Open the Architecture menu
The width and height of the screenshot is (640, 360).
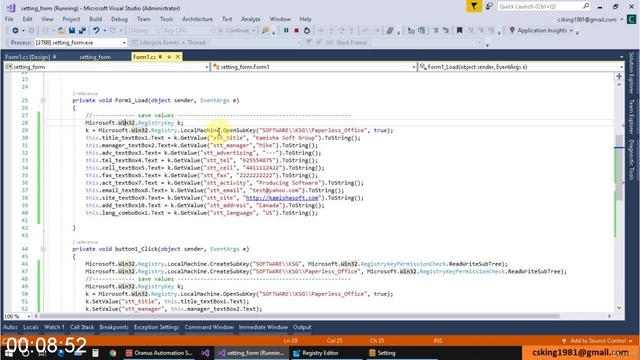coord(198,19)
